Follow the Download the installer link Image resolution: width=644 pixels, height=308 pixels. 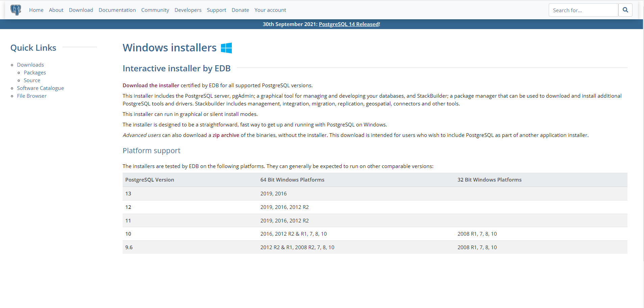(151, 86)
